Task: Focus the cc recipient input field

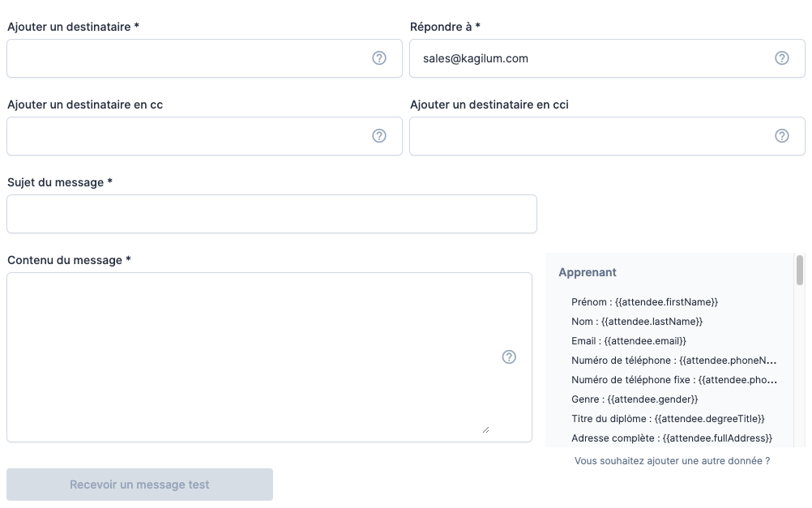Action: (188, 136)
